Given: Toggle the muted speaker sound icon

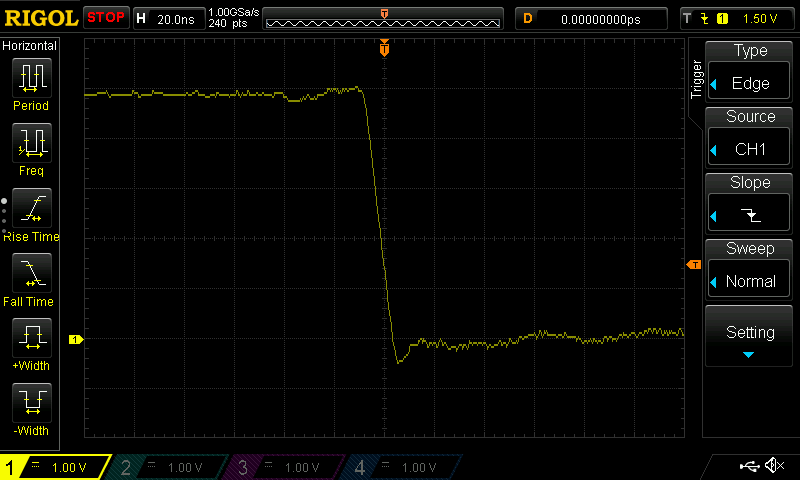Looking at the screenshot, I should coord(773,466).
